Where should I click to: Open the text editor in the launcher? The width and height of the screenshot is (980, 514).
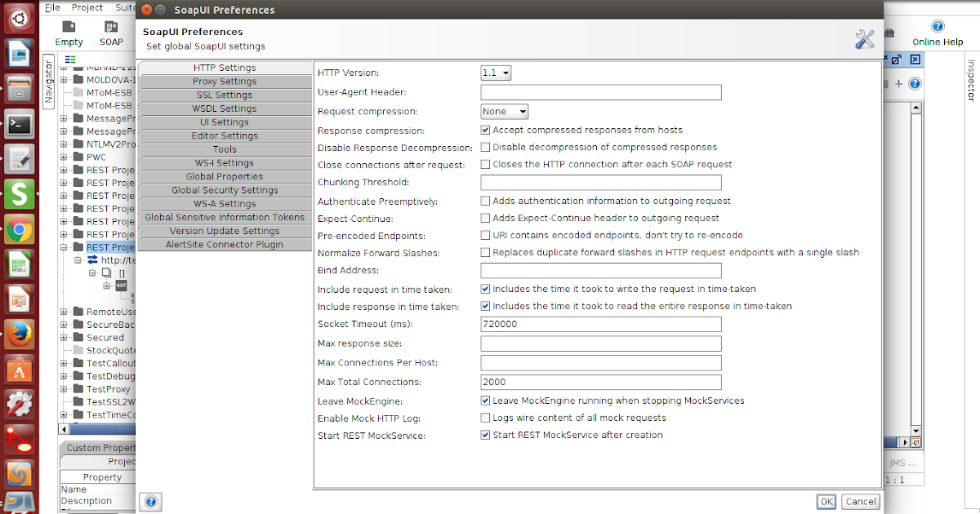click(x=19, y=159)
